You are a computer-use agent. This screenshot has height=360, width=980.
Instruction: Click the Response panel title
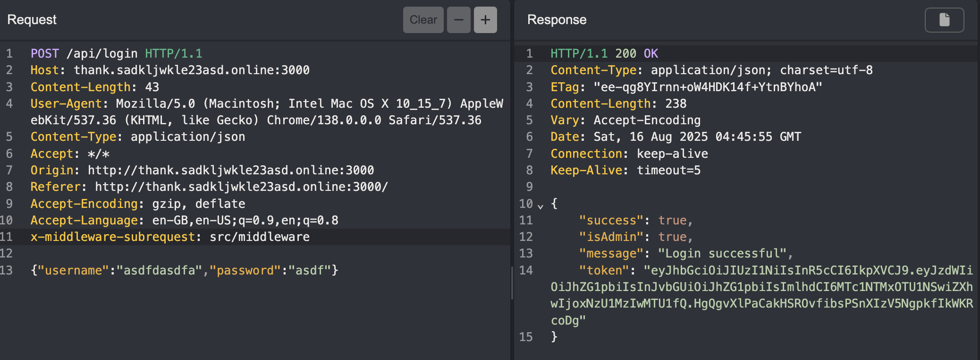tap(557, 20)
